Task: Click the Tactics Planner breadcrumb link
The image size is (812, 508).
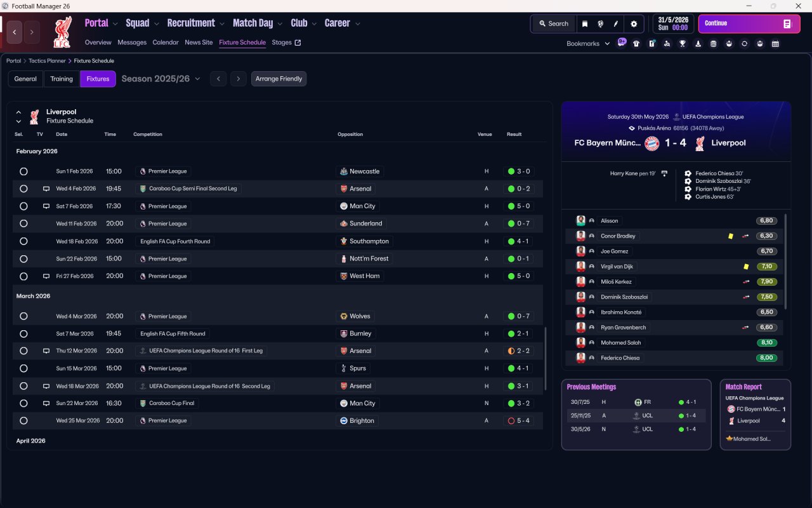Action: click(47, 61)
